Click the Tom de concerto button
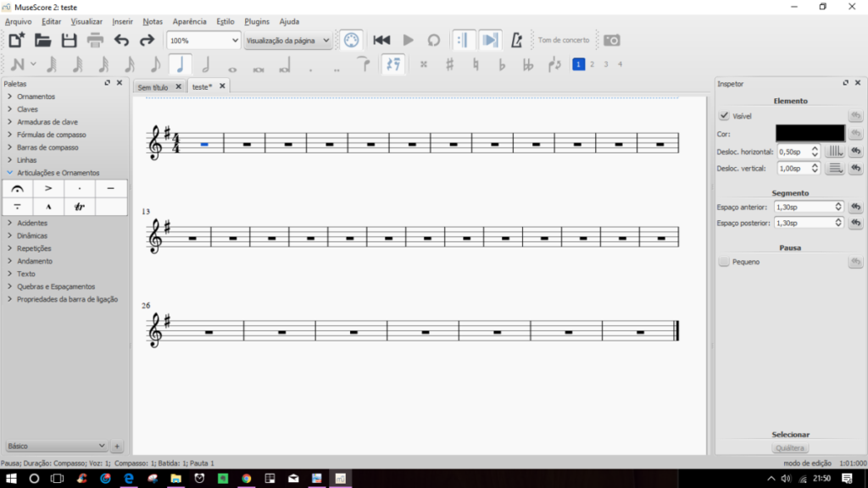Image resolution: width=868 pixels, height=488 pixels. (x=563, y=40)
